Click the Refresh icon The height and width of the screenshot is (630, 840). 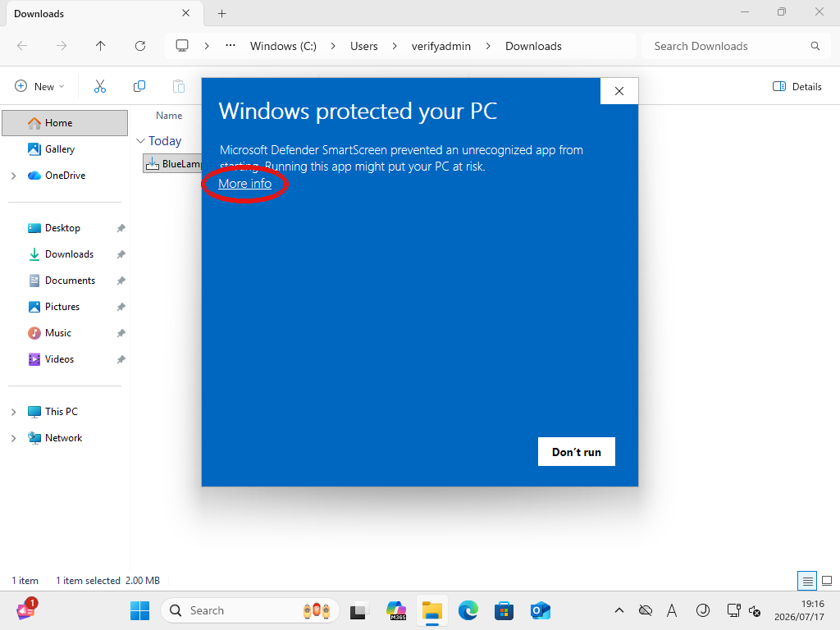coord(140,46)
